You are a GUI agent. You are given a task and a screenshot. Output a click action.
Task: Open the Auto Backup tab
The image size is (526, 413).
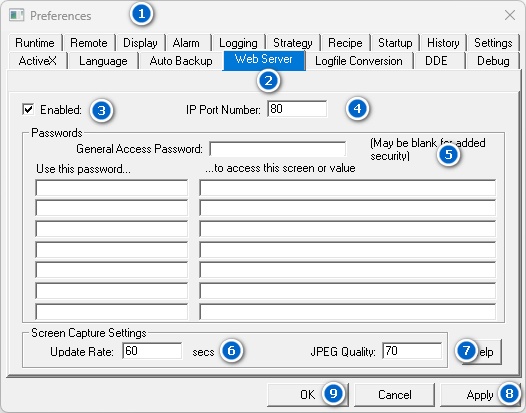(181, 61)
